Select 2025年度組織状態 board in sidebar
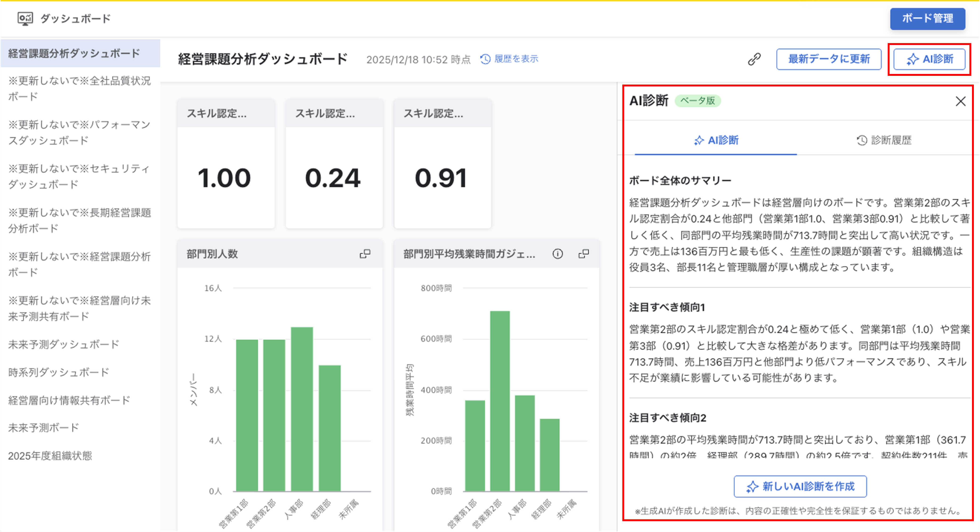980x532 pixels. [50, 455]
